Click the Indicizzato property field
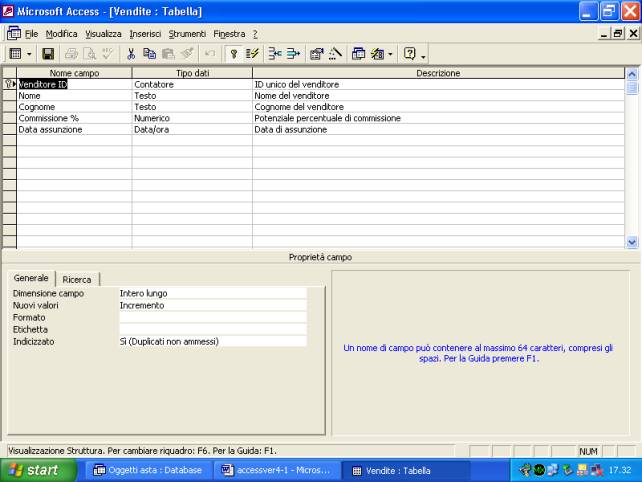The height and width of the screenshot is (482, 642). click(213, 342)
